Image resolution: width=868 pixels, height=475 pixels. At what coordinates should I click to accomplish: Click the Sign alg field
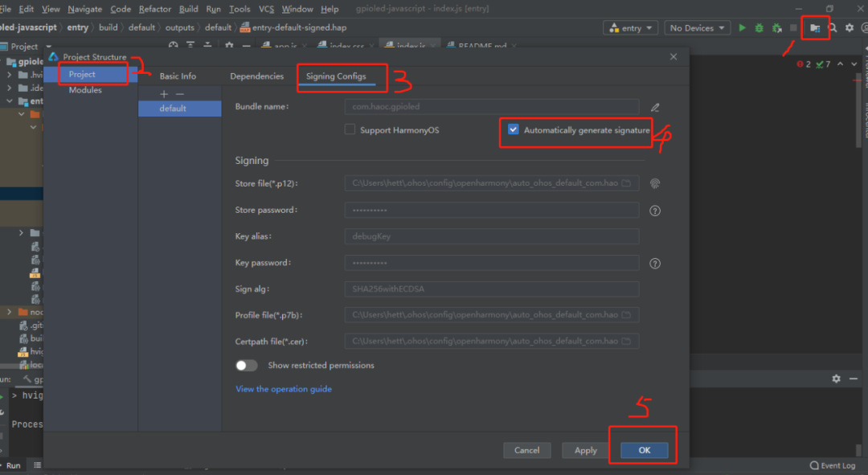(x=492, y=289)
